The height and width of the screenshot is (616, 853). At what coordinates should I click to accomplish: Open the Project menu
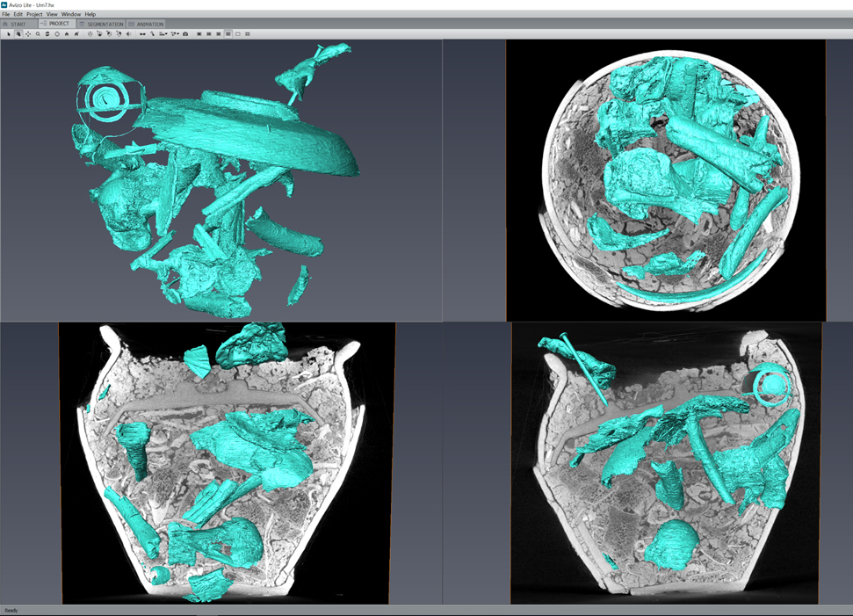click(x=34, y=14)
